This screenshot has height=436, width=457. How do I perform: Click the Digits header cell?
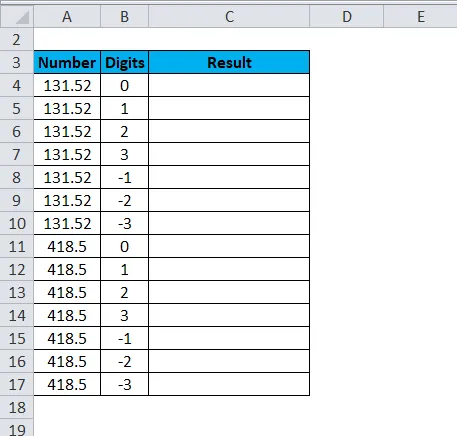tap(125, 62)
